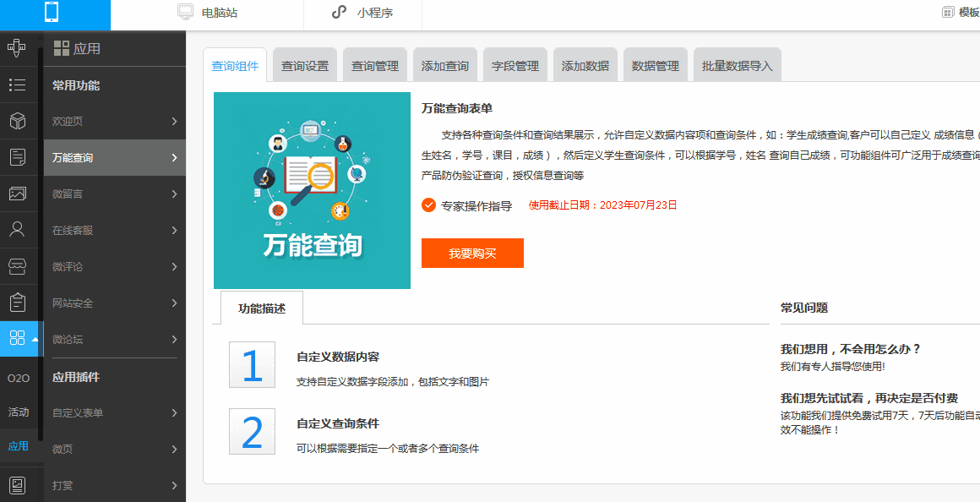Go to the 添加查询 tab
This screenshot has height=502, width=980.
(445, 65)
